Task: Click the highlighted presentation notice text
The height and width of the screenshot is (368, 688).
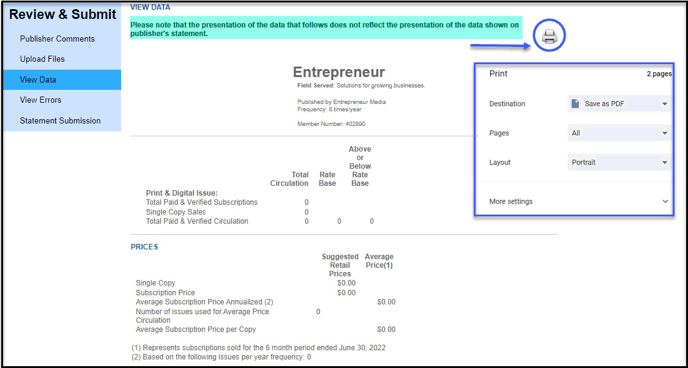Action: [x=326, y=29]
